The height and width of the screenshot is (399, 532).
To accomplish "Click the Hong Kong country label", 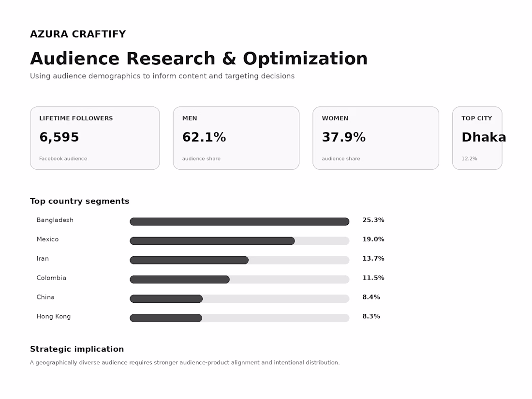I will click(x=54, y=316).
